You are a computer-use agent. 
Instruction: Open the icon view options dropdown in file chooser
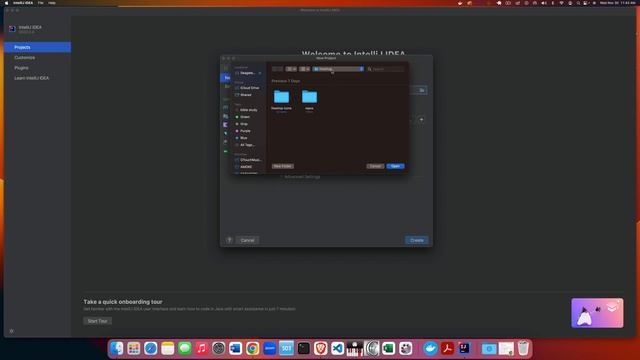(x=291, y=69)
